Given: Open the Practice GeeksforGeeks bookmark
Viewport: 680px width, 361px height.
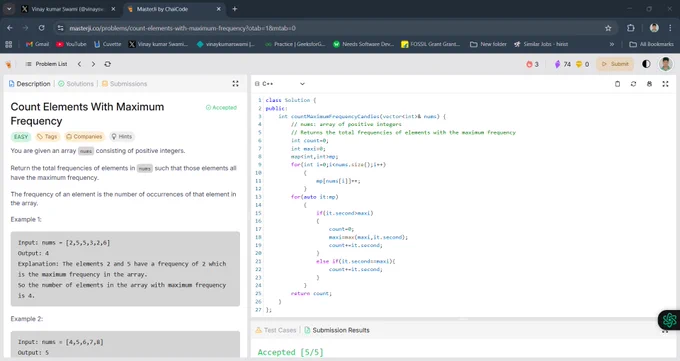Looking at the screenshot, I should [295, 44].
